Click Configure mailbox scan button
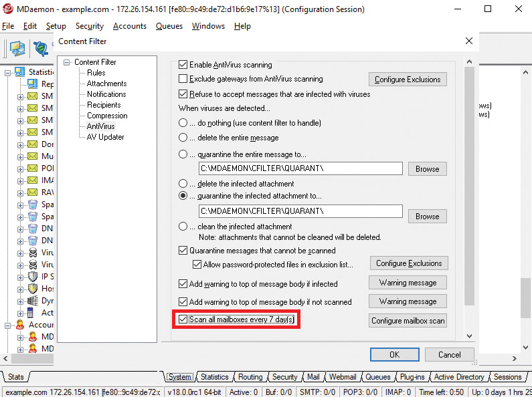This screenshot has width=532, height=397. tap(408, 320)
